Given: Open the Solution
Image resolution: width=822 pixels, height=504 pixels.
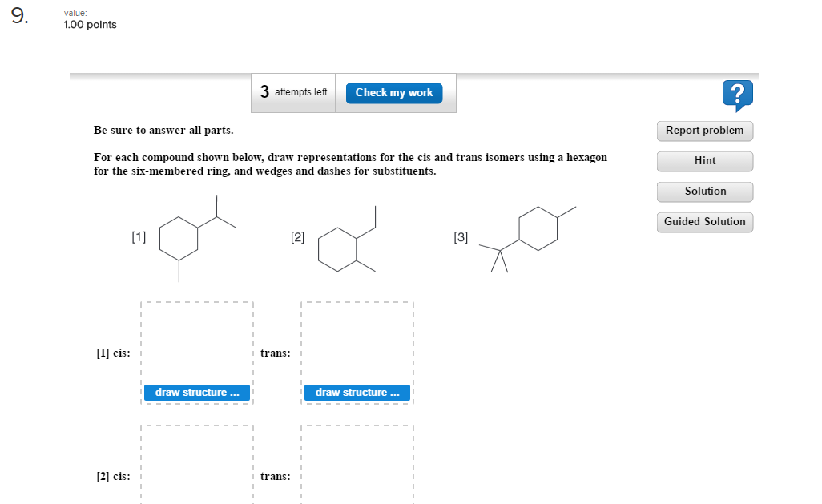Looking at the screenshot, I should [704, 192].
